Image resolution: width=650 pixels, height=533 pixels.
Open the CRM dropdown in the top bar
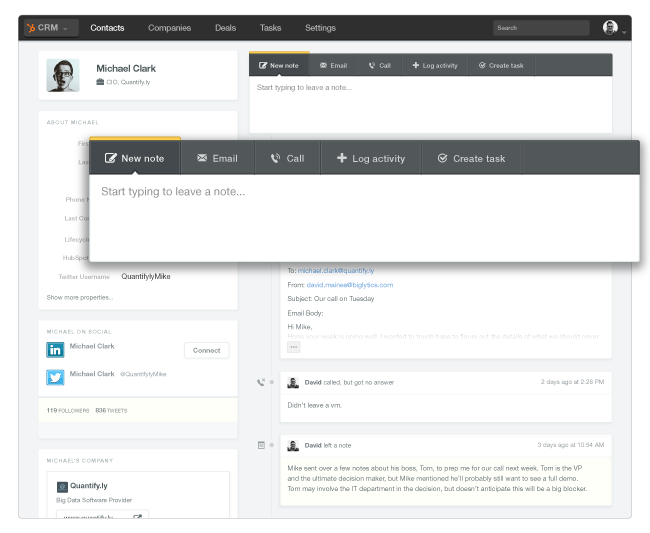click(x=50, y=28)
